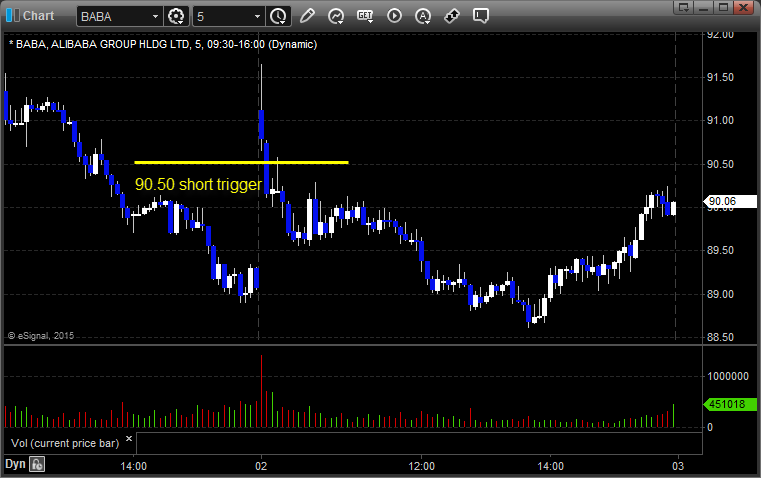Viewport: 761px width, 478px height.
Task: Click the blue Chart window icon
Action: pyautogui.click(x=13, y=16)
